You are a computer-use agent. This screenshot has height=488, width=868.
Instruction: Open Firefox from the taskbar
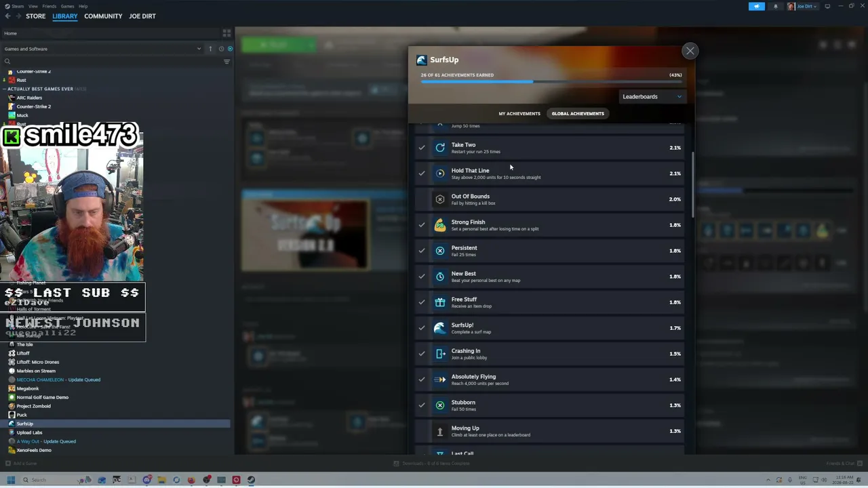pyautogui.click(x=191, y=480)
